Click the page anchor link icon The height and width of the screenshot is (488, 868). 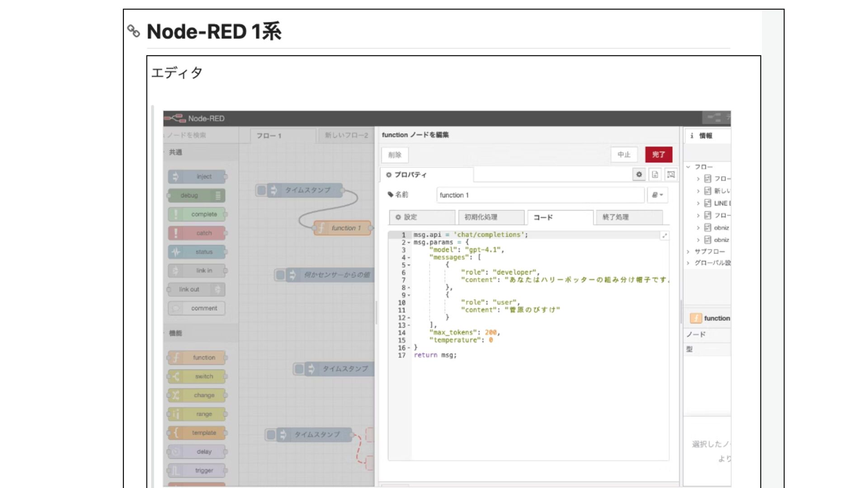(133, 31)
